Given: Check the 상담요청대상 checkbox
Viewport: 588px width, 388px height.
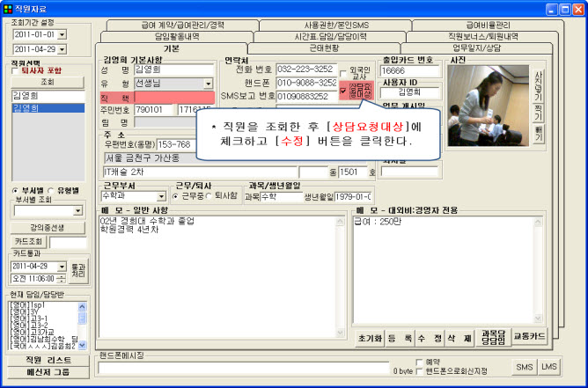Looking at the screenshot, I should 343,91.
